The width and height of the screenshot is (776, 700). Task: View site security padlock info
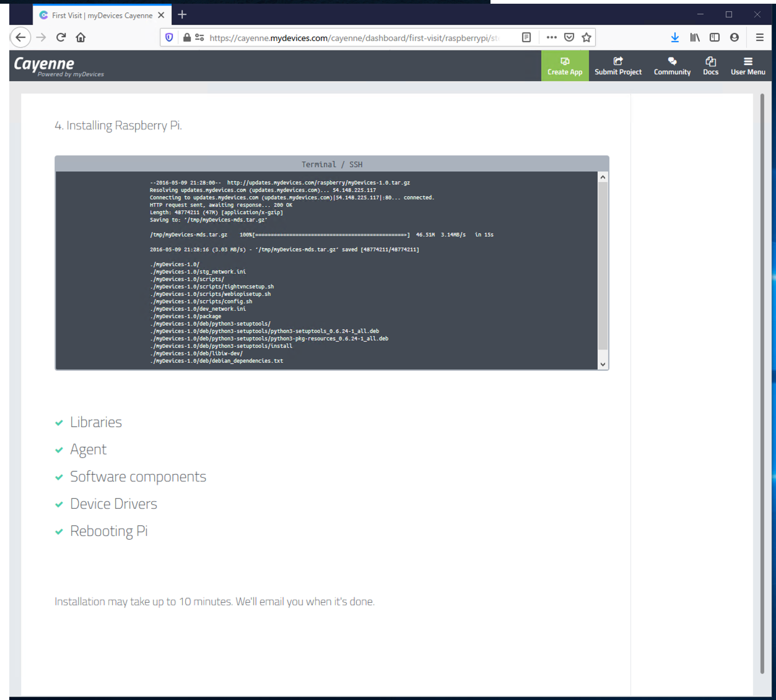tap(187, 38)
